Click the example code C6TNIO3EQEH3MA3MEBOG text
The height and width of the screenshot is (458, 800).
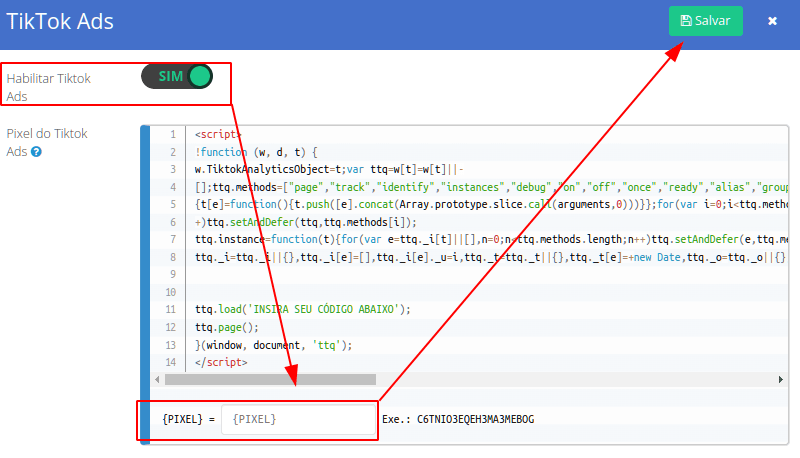(x=475, y=419)
